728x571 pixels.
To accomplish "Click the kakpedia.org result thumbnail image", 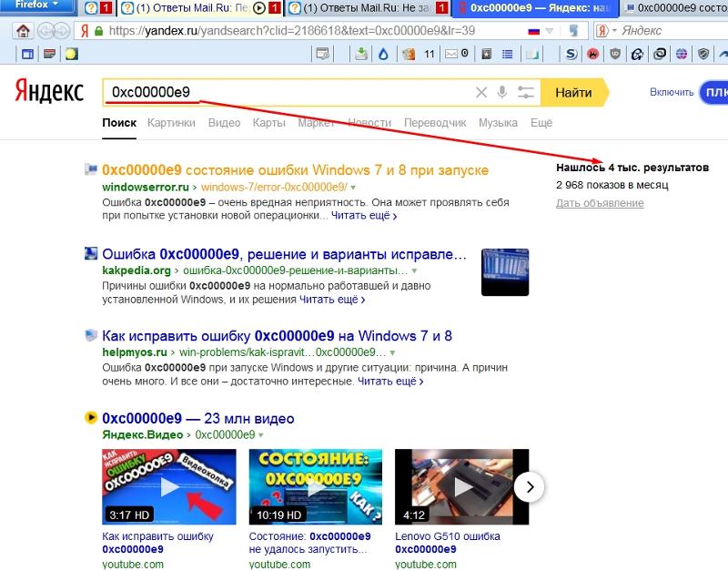I will 505,272.
